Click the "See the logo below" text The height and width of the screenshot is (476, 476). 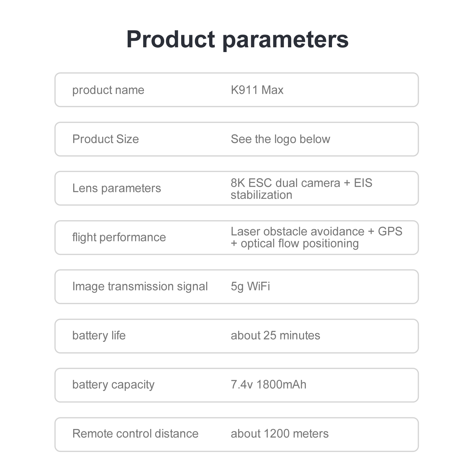[x=280, y=139]
